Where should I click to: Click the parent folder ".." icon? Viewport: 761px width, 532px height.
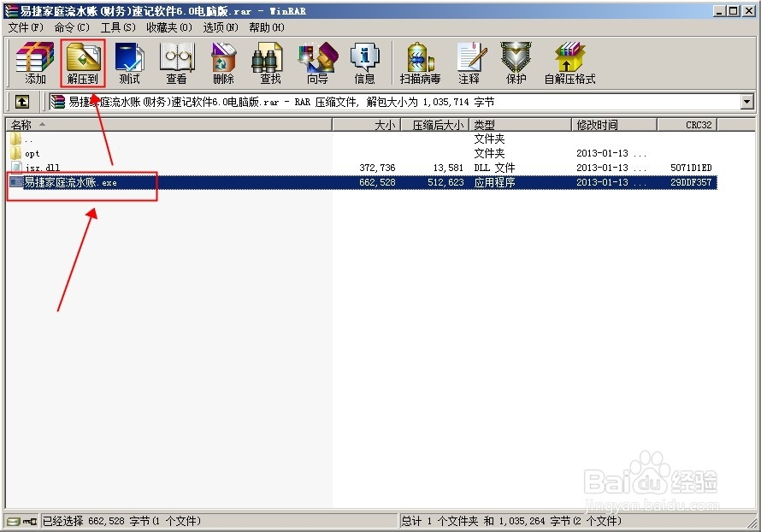coord(15,139)
